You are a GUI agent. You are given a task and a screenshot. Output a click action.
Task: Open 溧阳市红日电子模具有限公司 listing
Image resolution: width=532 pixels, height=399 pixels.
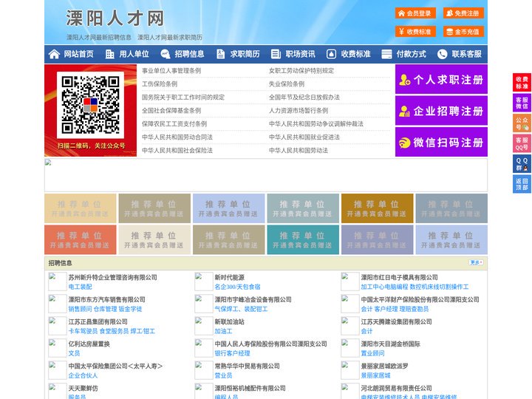point(399,277)
